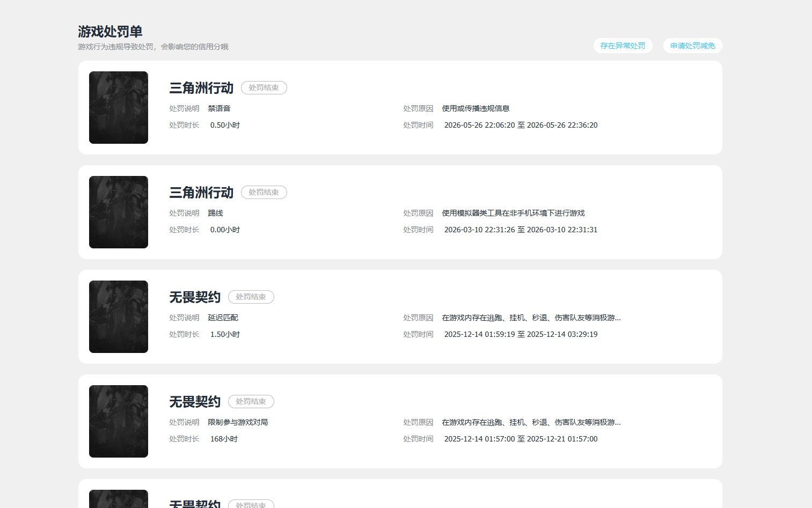The width and height of the screenshot is (812, 508).
Task: Click the 无畏契约 title in the 168小时 card
Action: [195, 402]
